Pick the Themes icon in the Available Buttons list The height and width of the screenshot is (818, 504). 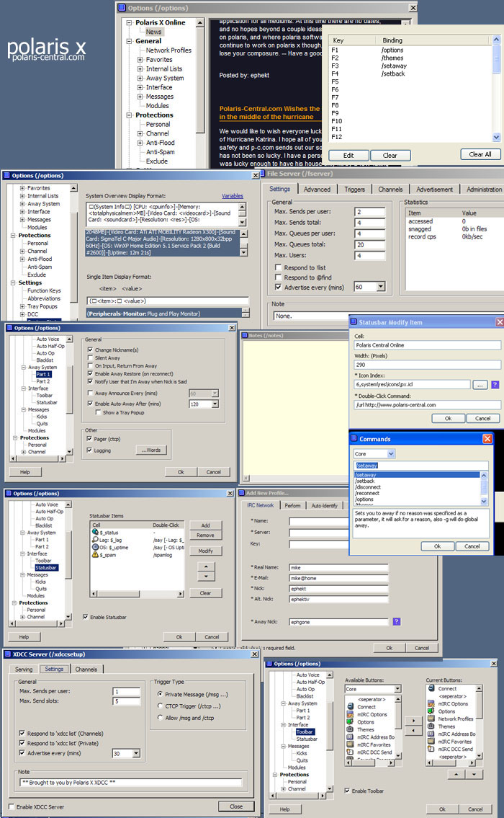(x=351, y=729)
